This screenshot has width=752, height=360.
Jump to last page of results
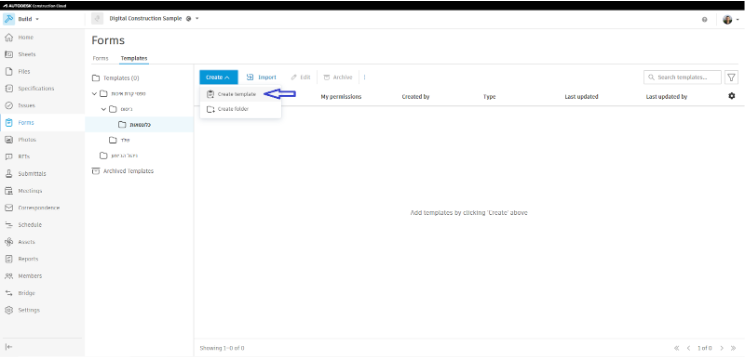733,348
